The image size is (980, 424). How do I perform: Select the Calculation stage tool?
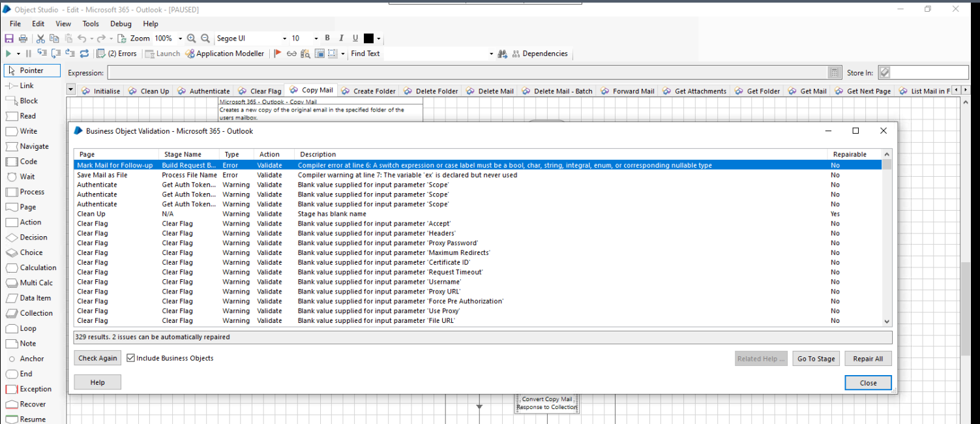tap(33, 267)
